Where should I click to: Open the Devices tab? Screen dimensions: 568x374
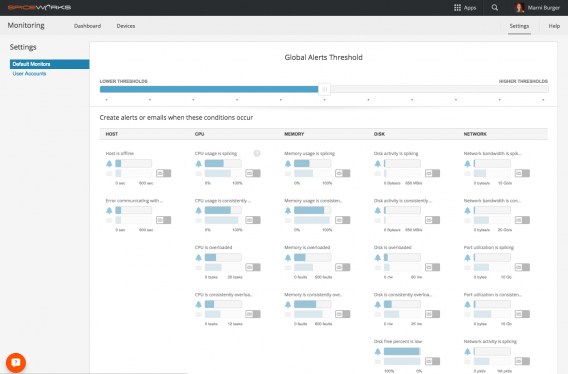pos(126,26)
